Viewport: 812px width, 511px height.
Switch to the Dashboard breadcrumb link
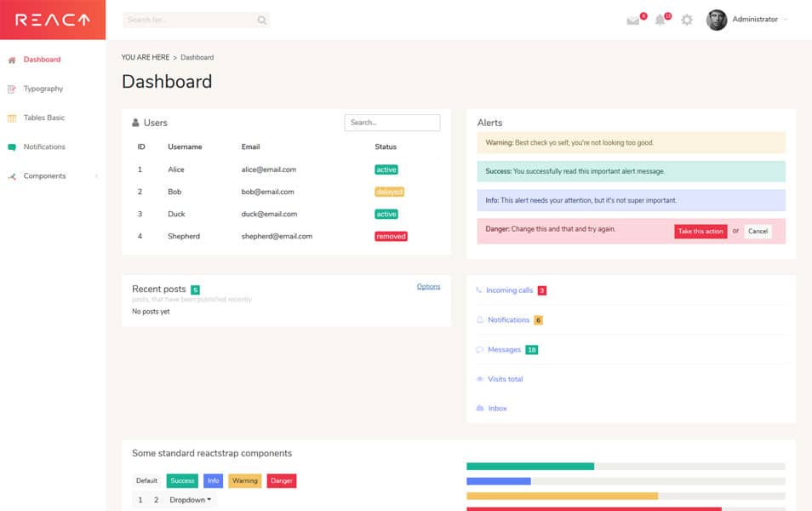pyautogui.click(x=197, y=57)
